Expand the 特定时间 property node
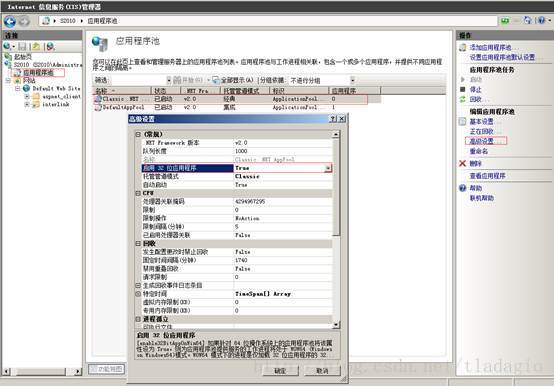This screenshot has width=554, height=386. [138, 294]
